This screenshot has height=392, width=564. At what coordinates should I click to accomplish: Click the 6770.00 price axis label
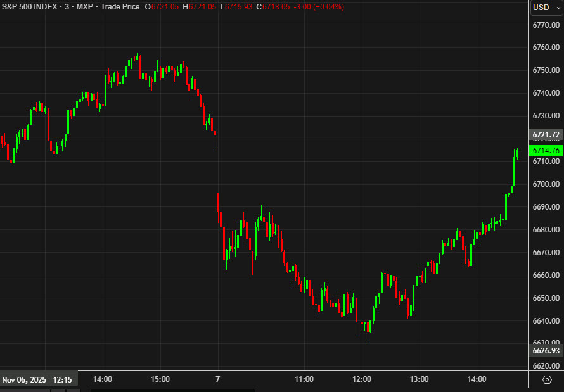pos(546,25)
